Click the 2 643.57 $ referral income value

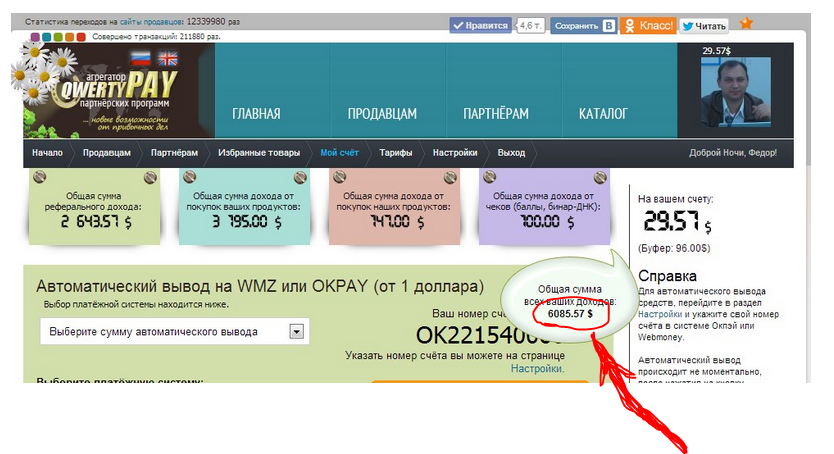click(96, 222)
